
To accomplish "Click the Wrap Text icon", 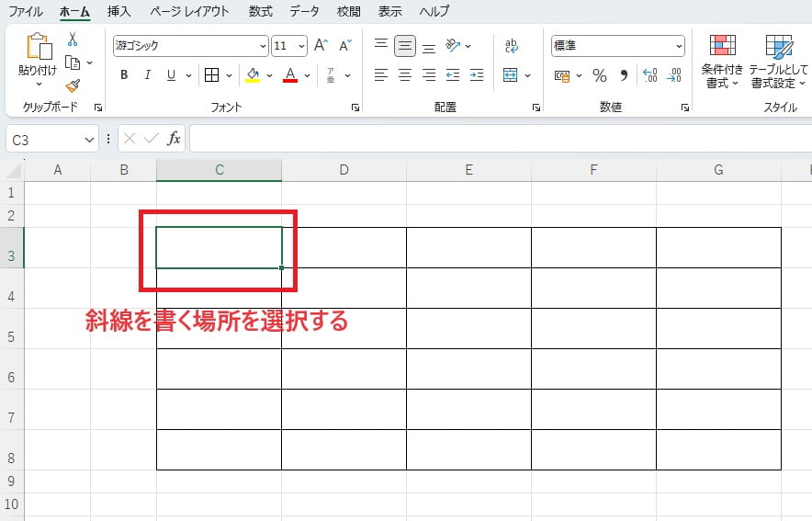I will tap(511, 46).
